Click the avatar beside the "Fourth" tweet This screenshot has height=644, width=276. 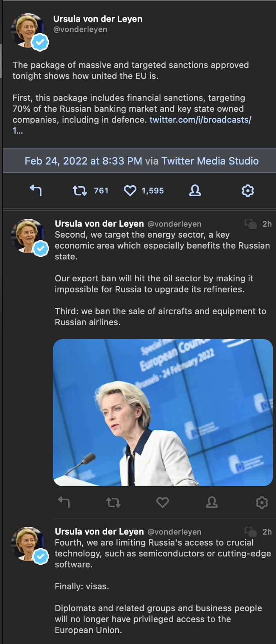[29, 544]
